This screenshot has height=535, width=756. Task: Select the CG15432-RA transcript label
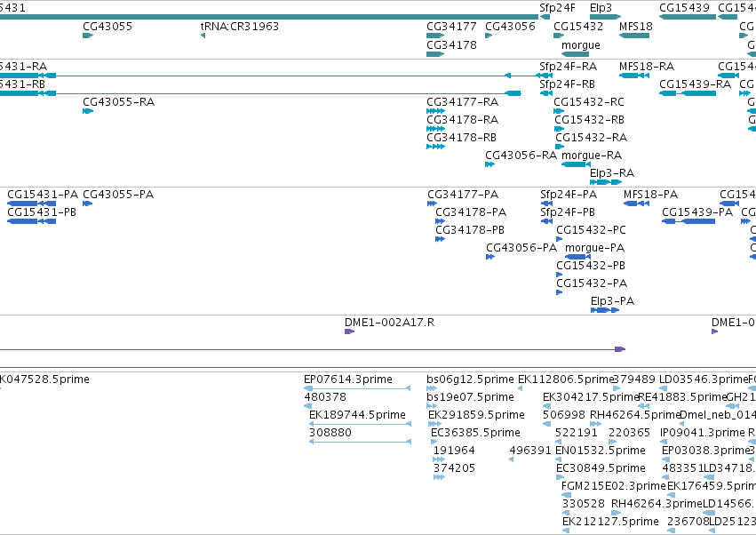click(x=591, y=138)
